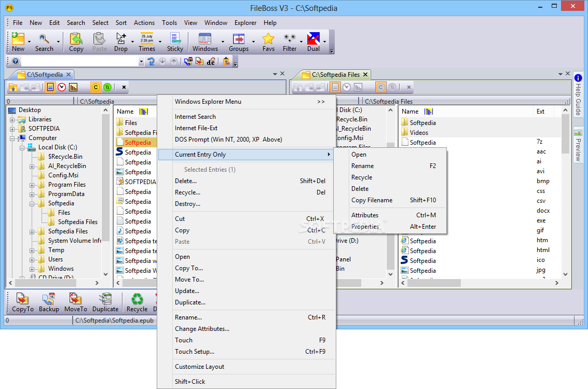Select Copy Filename in the submenu
The width and height of the screenshot is (588, 389).
[390, 200]
